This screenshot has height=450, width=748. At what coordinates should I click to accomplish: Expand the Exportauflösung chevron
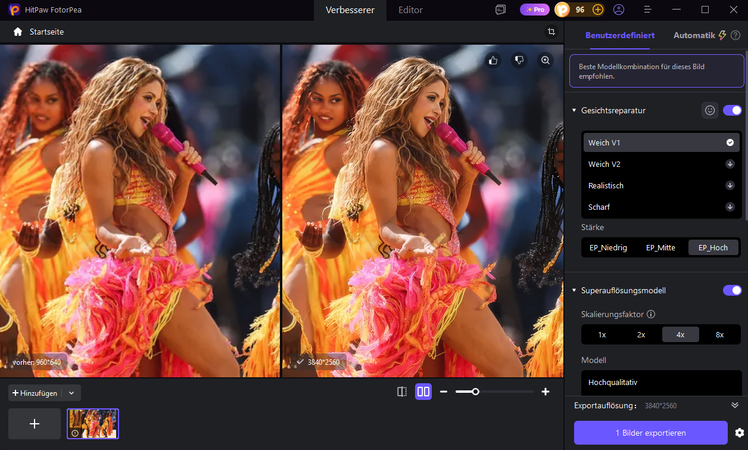click(735, 405)
